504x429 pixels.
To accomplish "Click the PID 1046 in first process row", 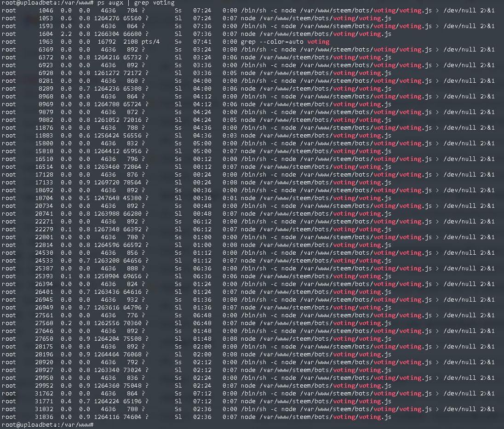I will (x=46, y=11).
